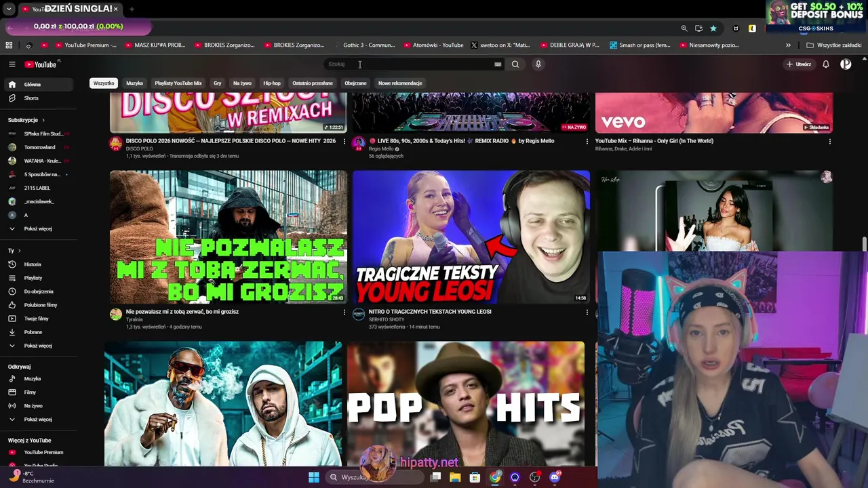Open options for NITRO Young Leosi video
Screen dimensions: 868x488
pos(587,312)
